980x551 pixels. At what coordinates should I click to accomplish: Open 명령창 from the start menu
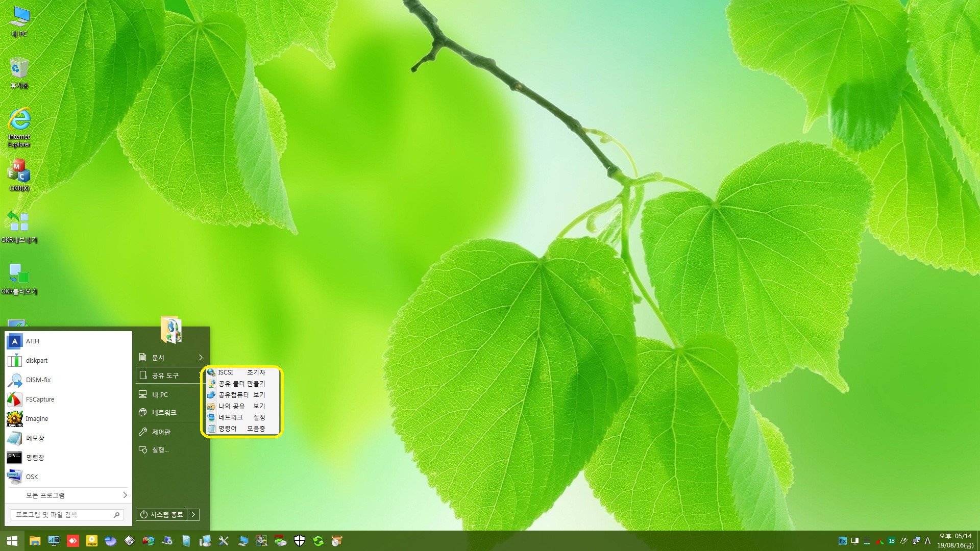[68, 457]
